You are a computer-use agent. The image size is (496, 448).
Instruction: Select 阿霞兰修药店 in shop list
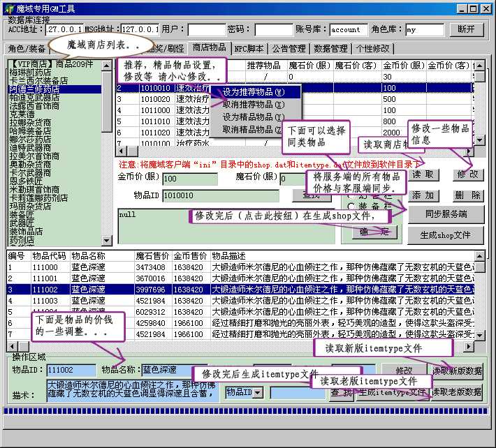[x=34, y=89]
